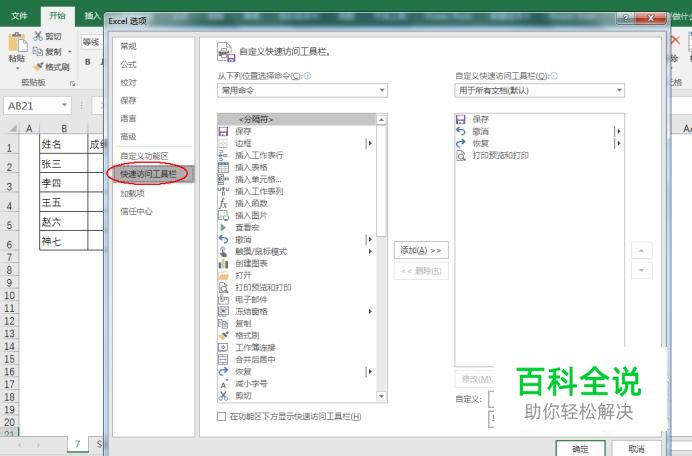Select the 打开 folder icon
Viewport: 692px width, 456px height.
coord(223,275)
